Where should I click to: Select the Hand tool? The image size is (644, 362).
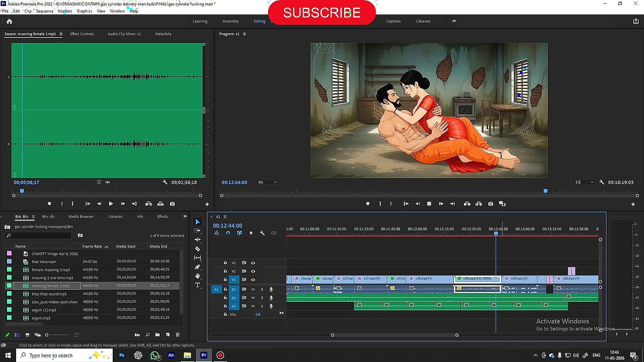tap(197, 276)
